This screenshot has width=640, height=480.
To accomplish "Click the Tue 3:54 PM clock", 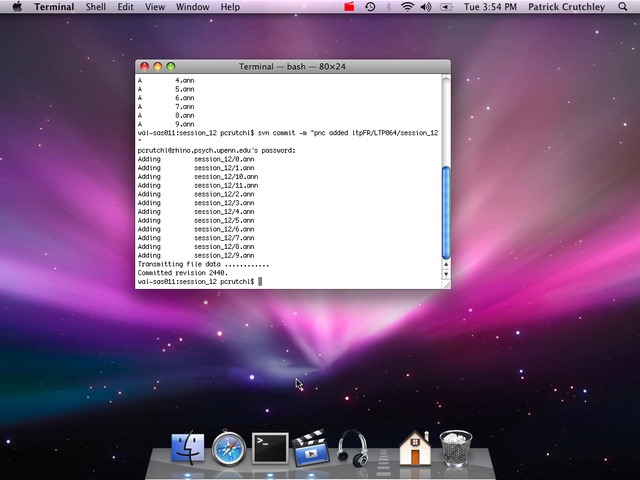I will (492, 7).
